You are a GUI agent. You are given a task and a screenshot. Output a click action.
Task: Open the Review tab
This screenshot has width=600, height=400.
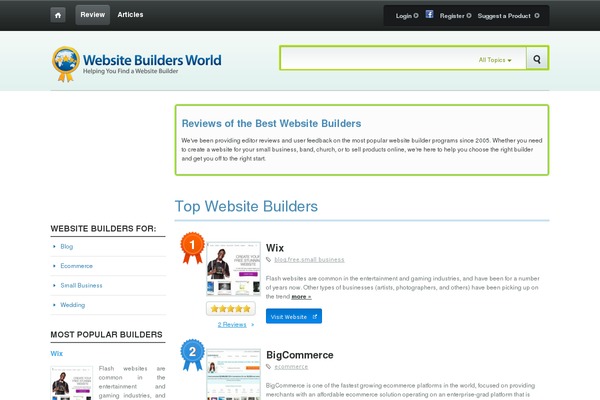[93, 15]
